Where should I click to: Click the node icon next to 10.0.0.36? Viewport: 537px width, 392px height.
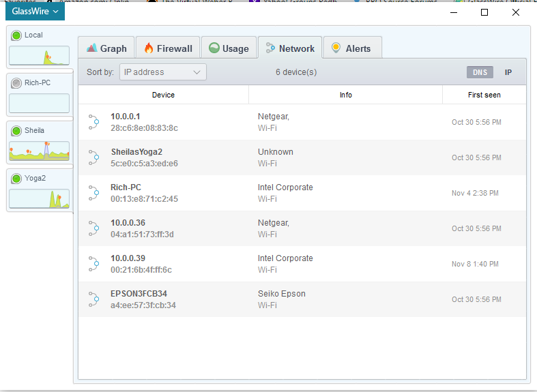coord(93,228)
